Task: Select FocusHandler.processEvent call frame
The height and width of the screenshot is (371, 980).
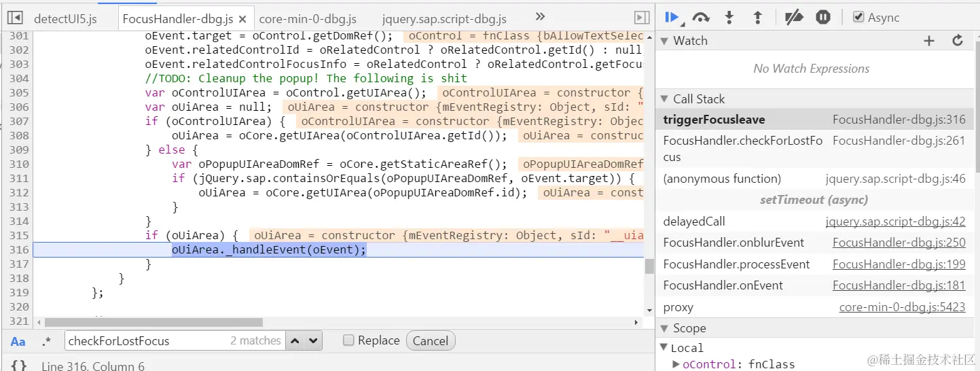Action: (x=814, y=264)
